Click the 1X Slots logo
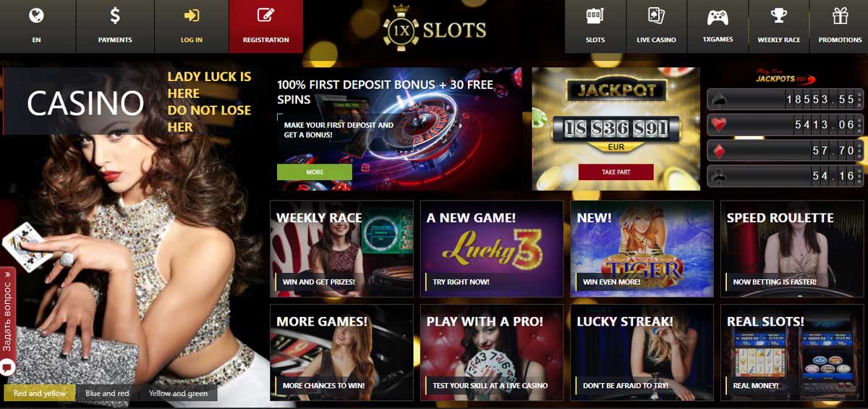The width and height of the screenshot is (868, 409). 434,28
